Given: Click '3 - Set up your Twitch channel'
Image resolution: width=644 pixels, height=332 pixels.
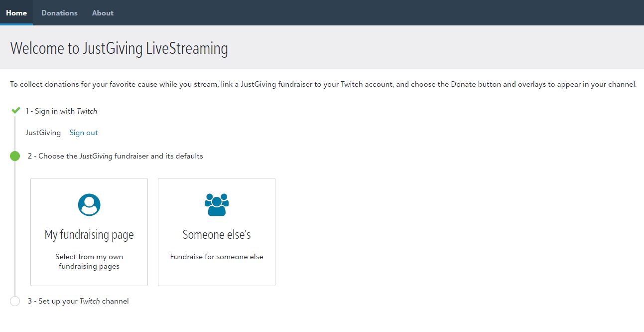Looking at the screenshot, I should coord(78,301).
